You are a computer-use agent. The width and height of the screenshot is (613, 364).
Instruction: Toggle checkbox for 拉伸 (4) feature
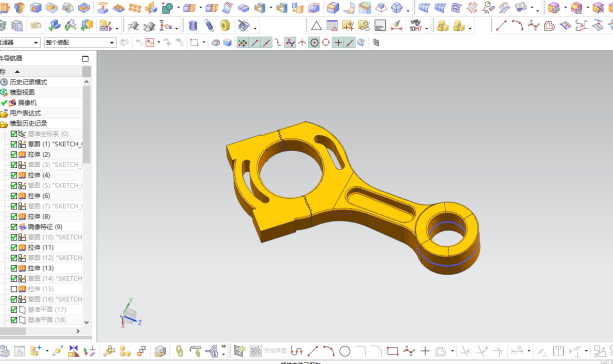(x=14, y=175)
